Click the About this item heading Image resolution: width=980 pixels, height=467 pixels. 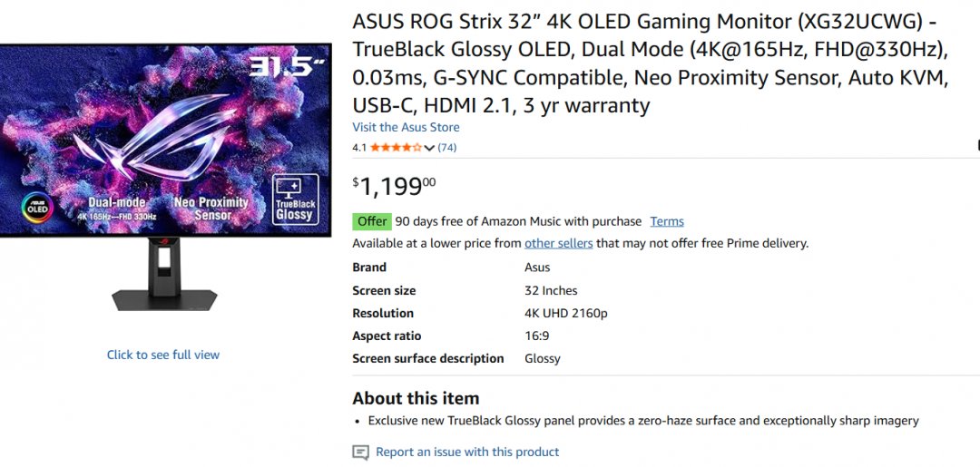tap(416, 398)
